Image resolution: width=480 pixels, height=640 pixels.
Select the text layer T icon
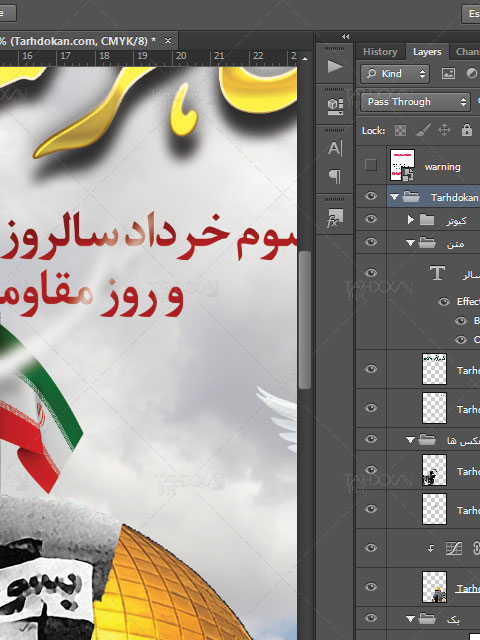(438, 273)
